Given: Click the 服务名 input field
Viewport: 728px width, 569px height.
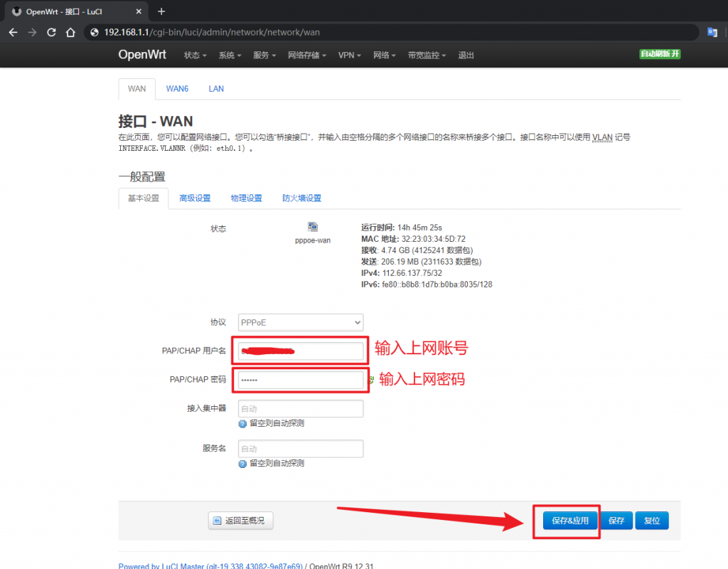Looking at the screenshot, I should tap(301, 449).
